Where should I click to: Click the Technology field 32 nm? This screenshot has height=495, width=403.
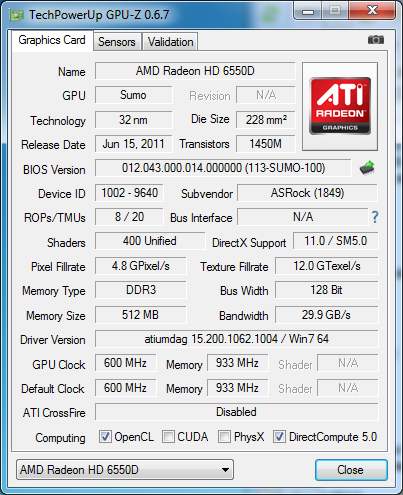click(133, 120)
